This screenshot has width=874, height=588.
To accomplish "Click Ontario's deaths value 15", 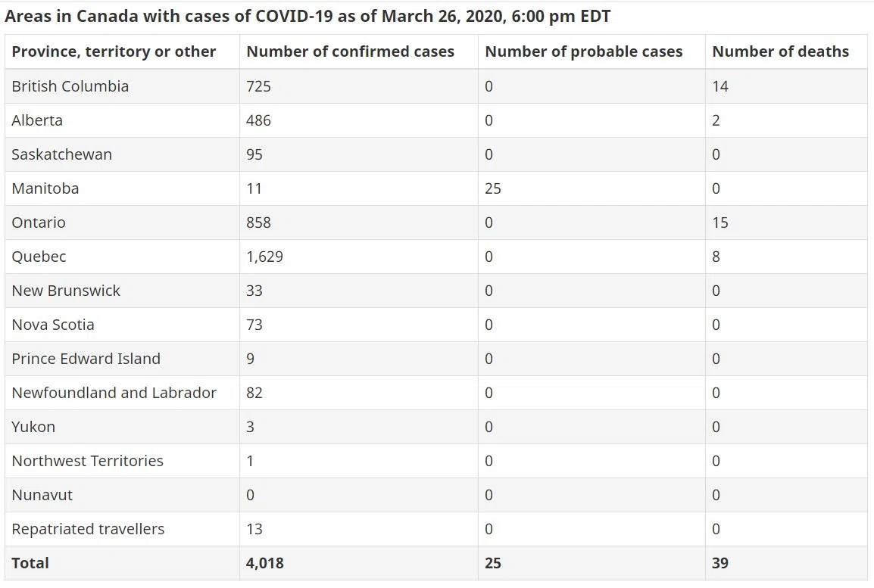I will (x=719, y=222).
